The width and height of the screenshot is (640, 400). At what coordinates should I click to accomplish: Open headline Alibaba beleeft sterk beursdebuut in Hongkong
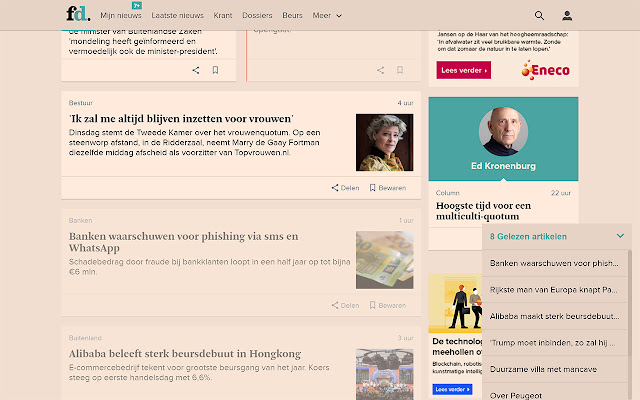point(185,353)
